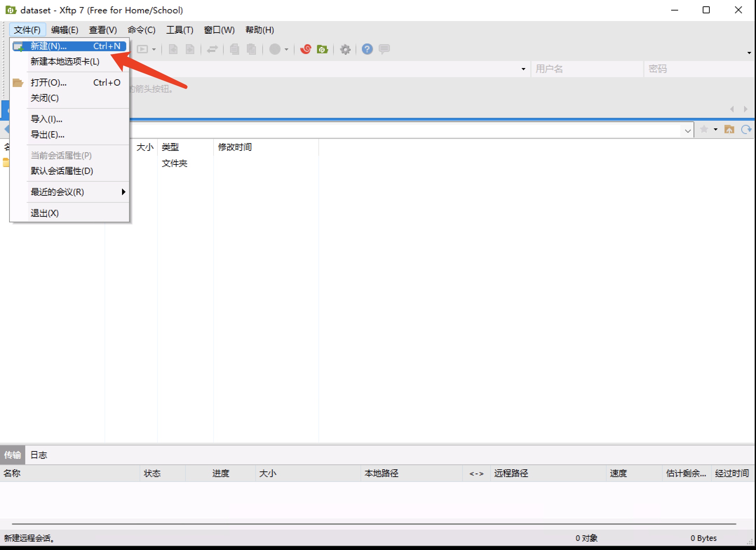756x550 pixels.
Task: Choose 默认会话属性(D) from the menu
Action: click(62, 171)
